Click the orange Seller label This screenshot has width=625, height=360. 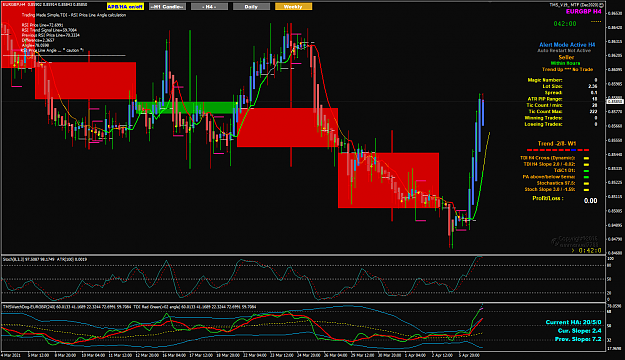click(566, 57)
